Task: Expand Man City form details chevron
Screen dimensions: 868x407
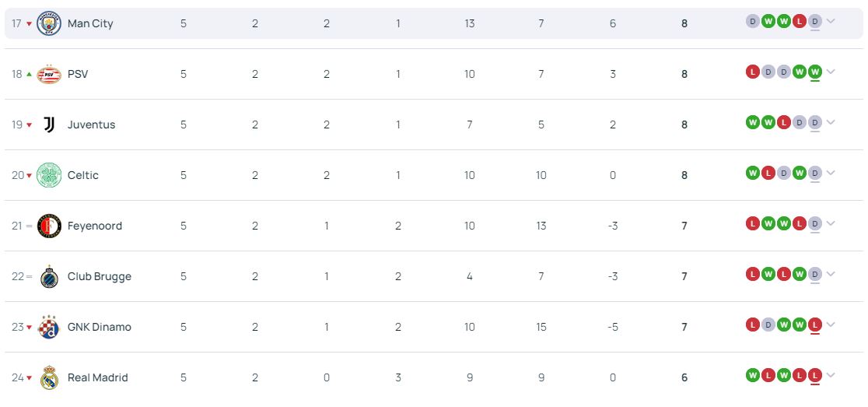Action: point(831,22)
